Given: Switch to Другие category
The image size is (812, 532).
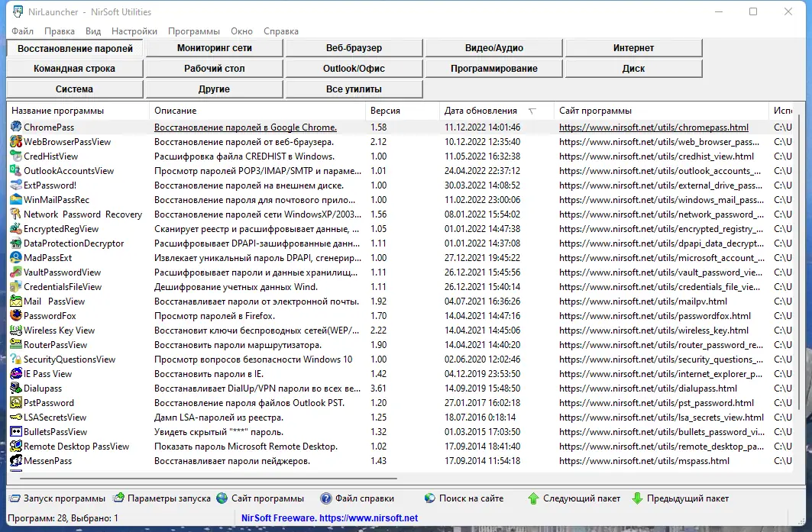Looking at the screenshot, I should [215, 89].
